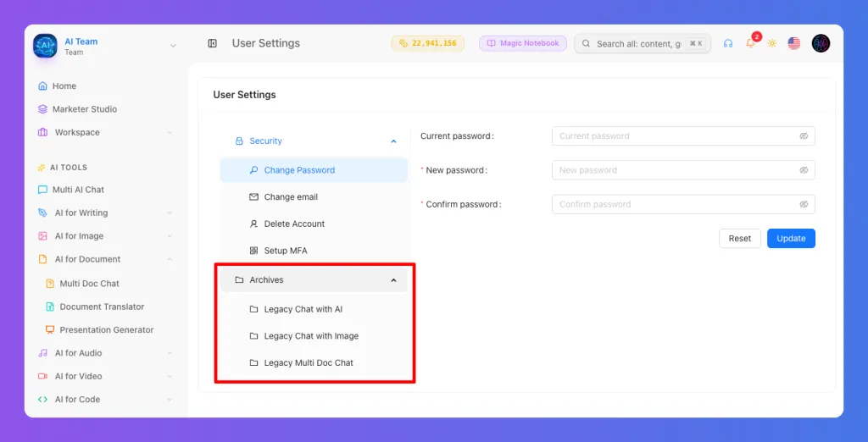The width and height of the screenshot is (868, 442).
Task: Click the Security lock icon
Action: 239,141
